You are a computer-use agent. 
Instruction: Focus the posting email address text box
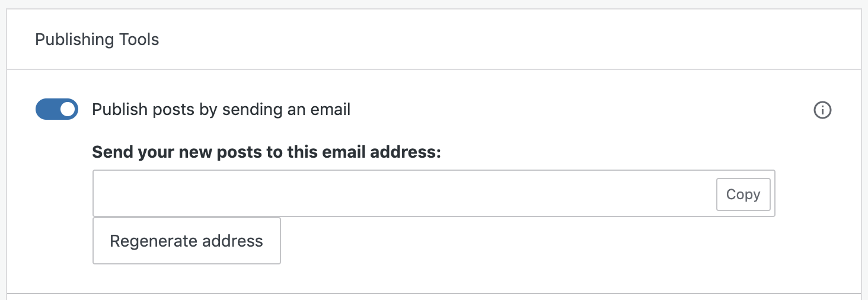point(403,194)
